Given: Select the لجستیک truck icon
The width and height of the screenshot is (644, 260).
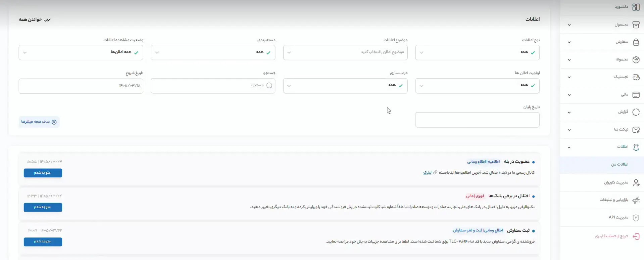Looking at the screenshot, I should (x=636, y=77).
